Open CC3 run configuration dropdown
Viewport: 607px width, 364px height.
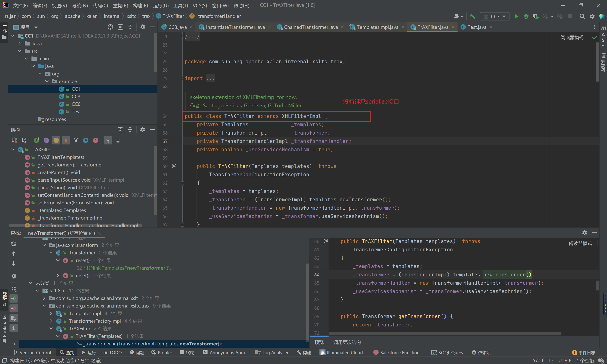click(495, 16)
